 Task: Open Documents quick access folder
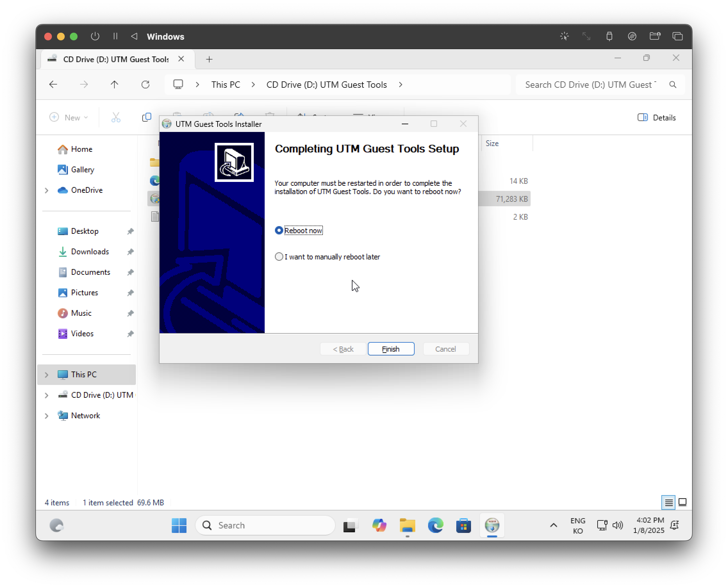[x=90, y=272]
